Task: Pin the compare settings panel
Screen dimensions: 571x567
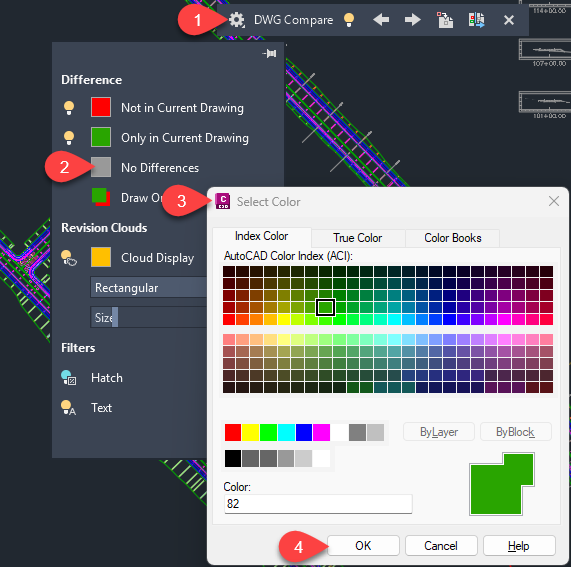Action: click(269, 54)
